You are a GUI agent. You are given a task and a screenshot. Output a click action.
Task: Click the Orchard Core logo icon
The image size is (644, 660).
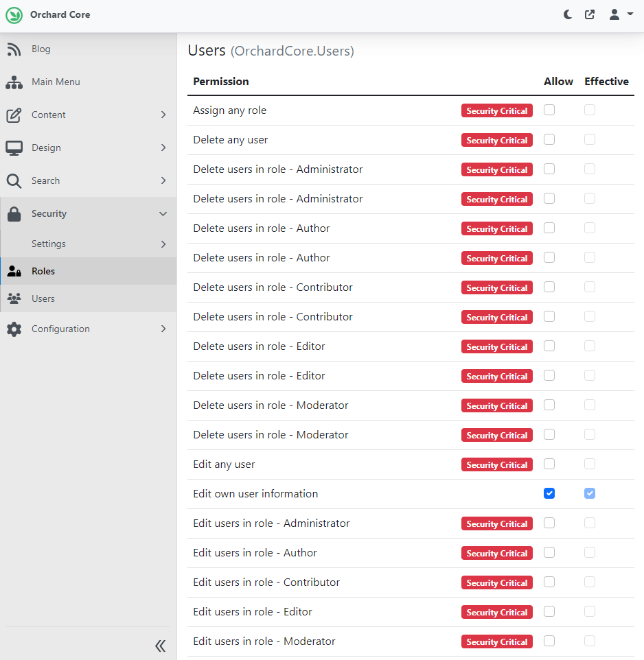tap(14, 15)
